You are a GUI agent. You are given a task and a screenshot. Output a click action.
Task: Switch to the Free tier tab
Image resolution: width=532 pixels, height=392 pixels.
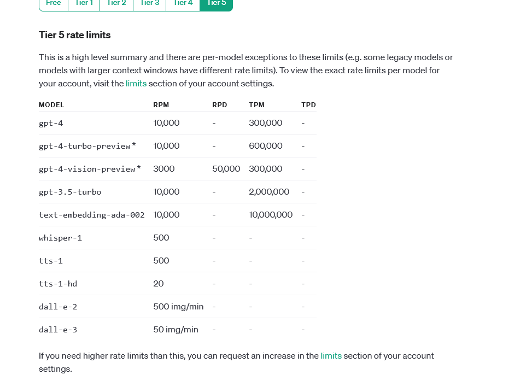pos(54,3)
